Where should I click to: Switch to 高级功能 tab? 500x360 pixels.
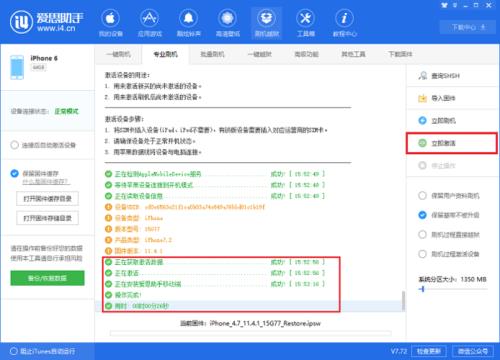(x=306, y=54)
